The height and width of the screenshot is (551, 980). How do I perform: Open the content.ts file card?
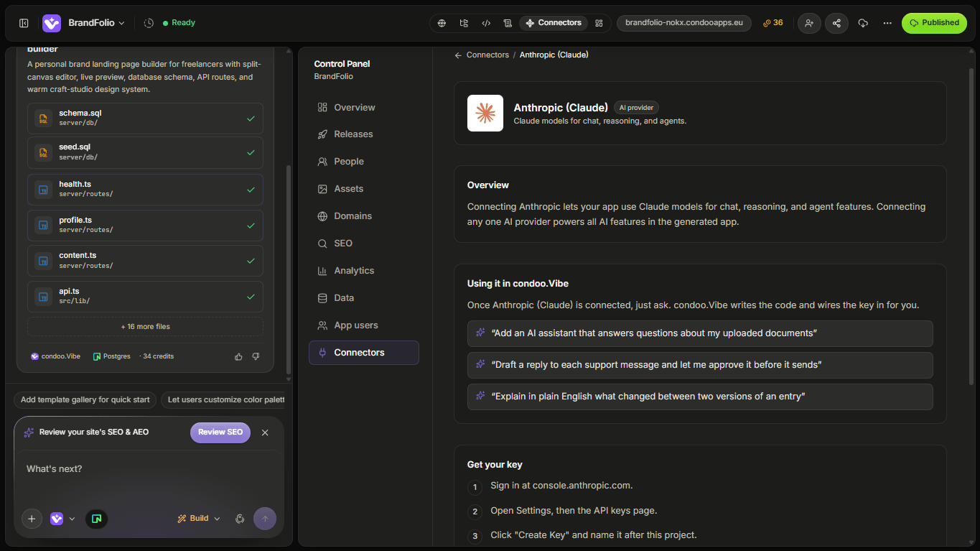tap(145, 261)
